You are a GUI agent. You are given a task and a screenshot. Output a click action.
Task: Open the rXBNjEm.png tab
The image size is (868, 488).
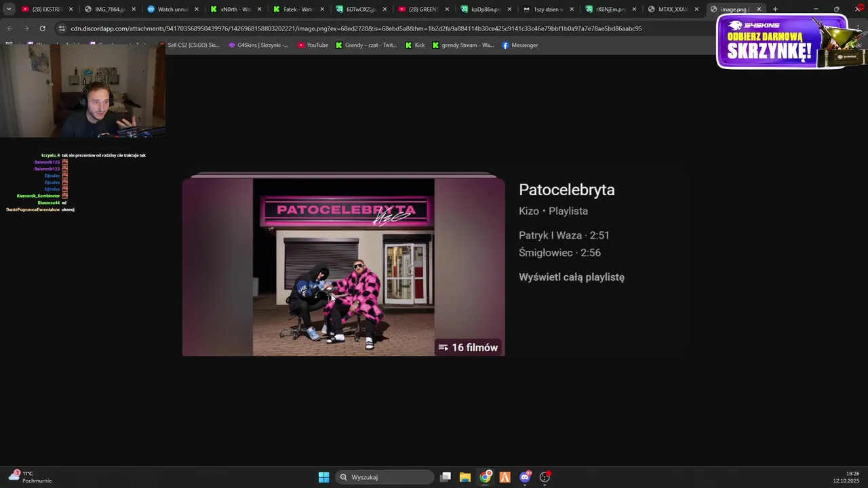point(610,9)
